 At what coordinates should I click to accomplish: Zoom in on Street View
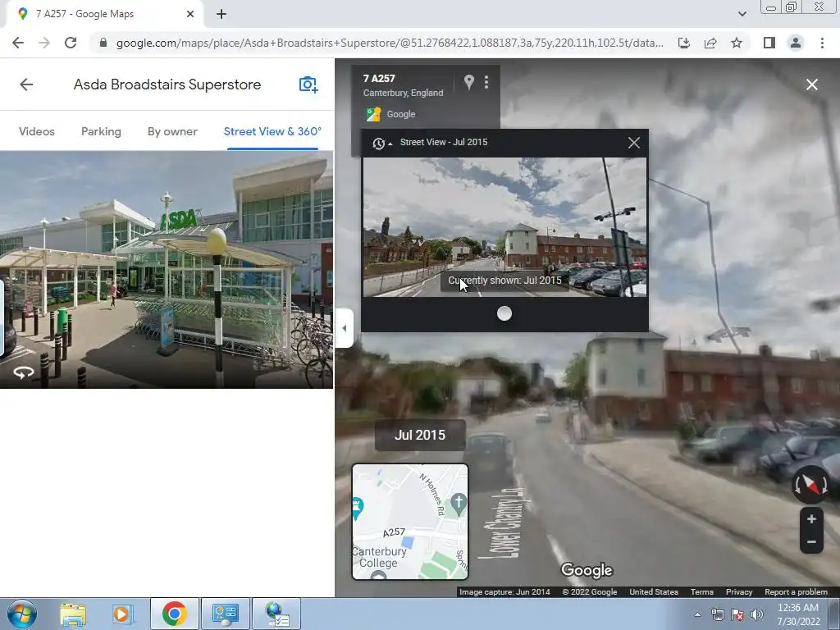(811, 519)
